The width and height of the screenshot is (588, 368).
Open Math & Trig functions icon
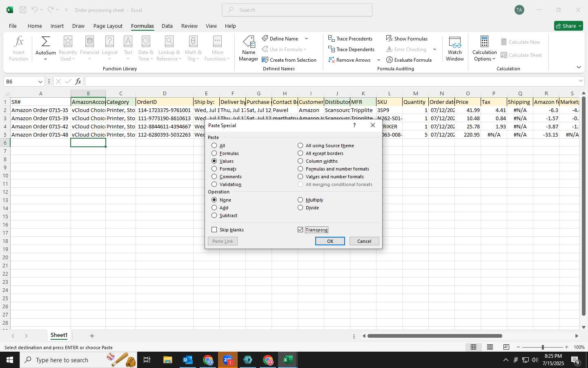coord(193,41)
